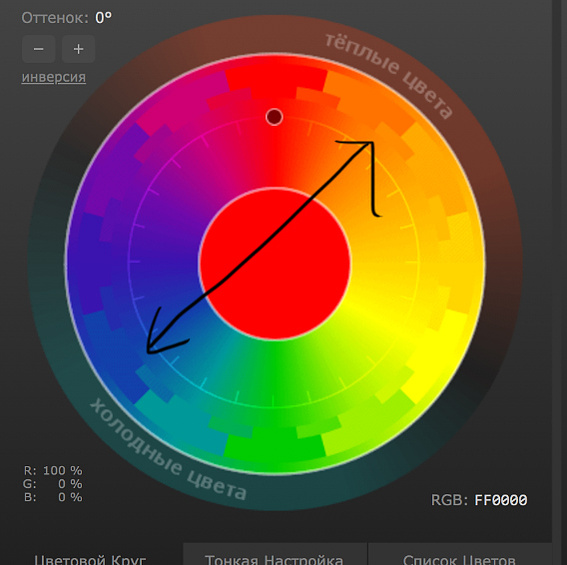Open the Список Цветов tab
This screenshot has height=565, width=567.
pos(459,559)
